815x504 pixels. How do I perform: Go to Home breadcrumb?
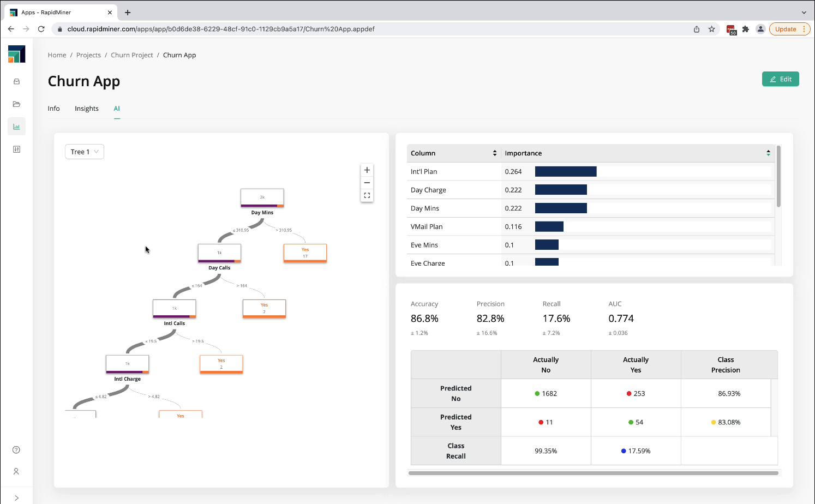tap(57, 55)
